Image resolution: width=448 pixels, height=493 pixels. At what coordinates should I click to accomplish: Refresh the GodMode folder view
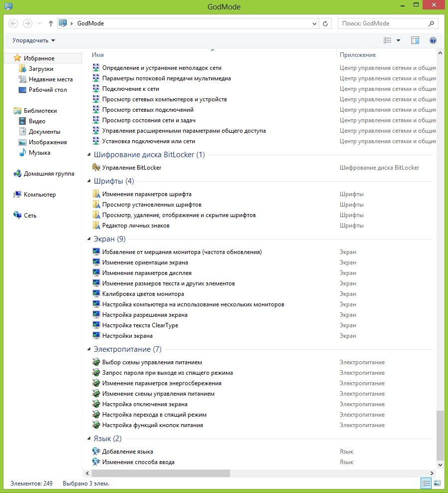pos(325,23)
